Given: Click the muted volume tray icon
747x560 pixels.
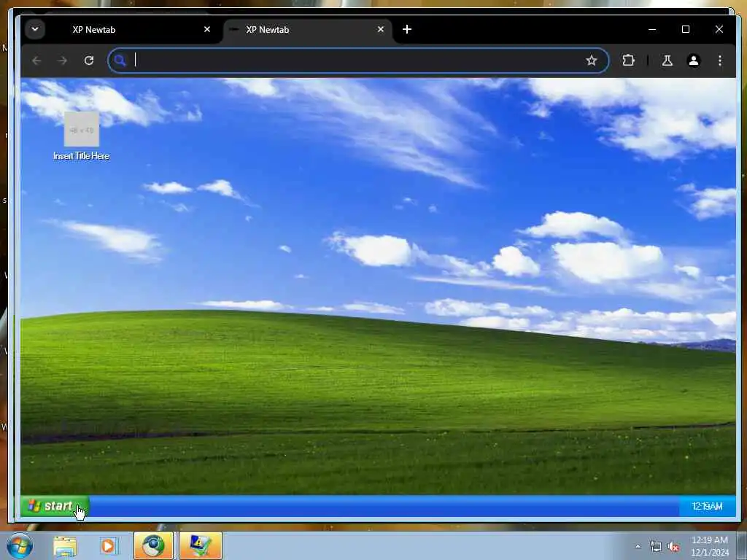Looking at the screenshot, I should (x=673, y=547).
